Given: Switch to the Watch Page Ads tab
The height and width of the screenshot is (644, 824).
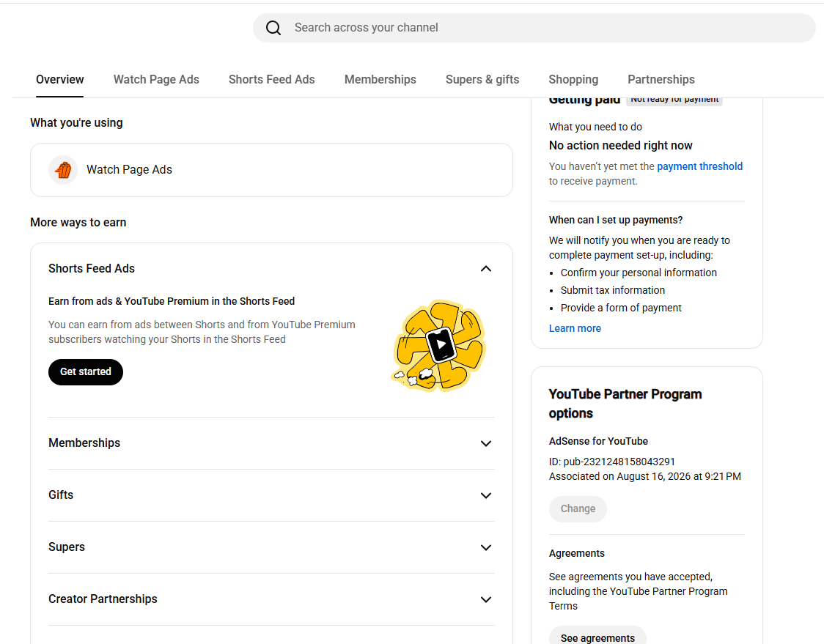Looking at the screenshot, I should coord(156,79).
